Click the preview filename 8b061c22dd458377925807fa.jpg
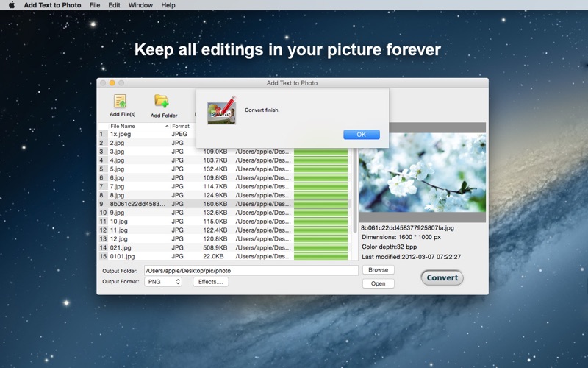The image size is (588, 368). 407,228
